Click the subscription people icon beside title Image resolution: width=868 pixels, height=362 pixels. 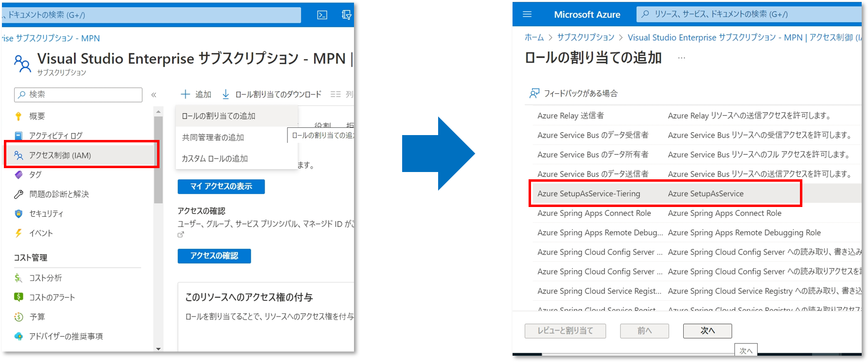tap(22, 63)
